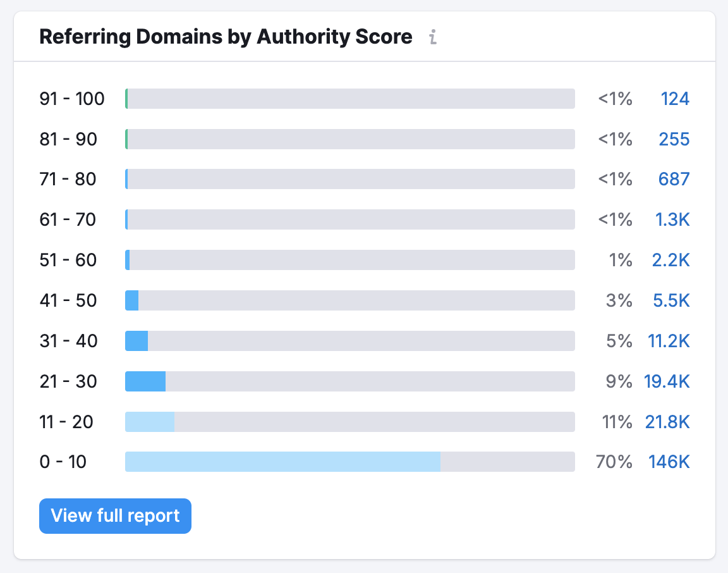Click the View full report button

[x=115, y=516]
